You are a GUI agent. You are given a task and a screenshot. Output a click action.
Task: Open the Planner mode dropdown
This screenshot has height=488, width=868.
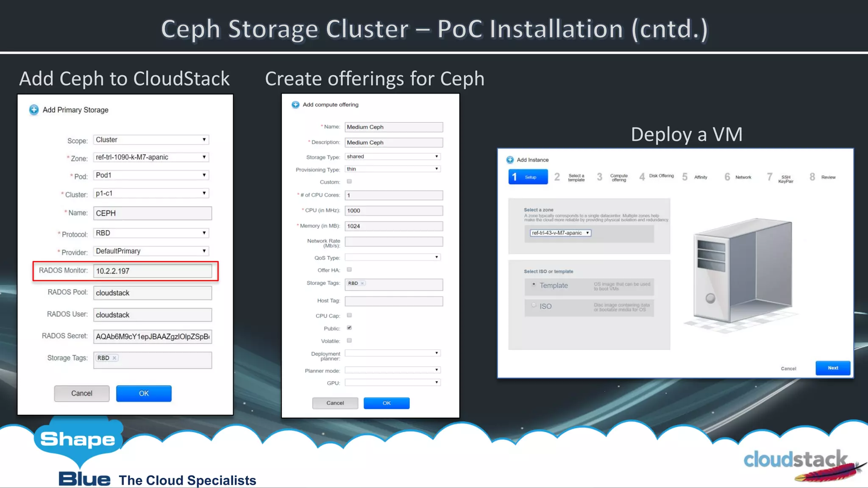pyautogui.click(x=393, y=370)
